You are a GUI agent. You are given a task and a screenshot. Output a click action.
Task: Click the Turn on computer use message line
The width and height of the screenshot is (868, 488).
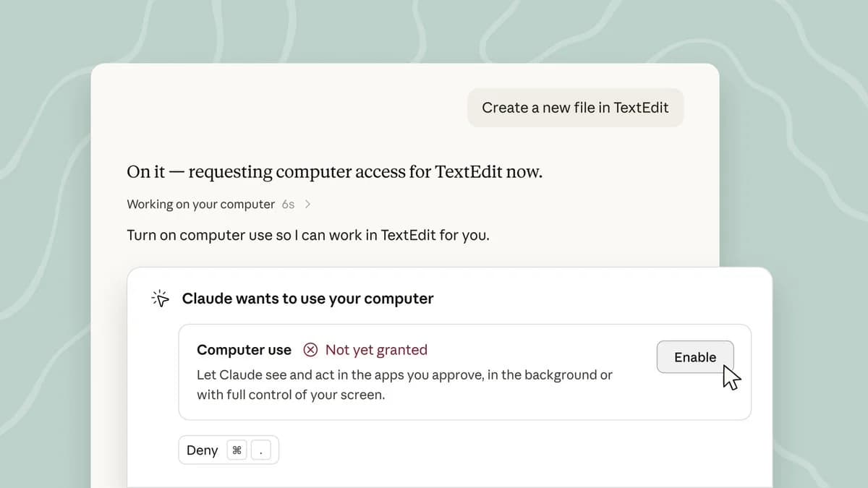tap(307, 236)
